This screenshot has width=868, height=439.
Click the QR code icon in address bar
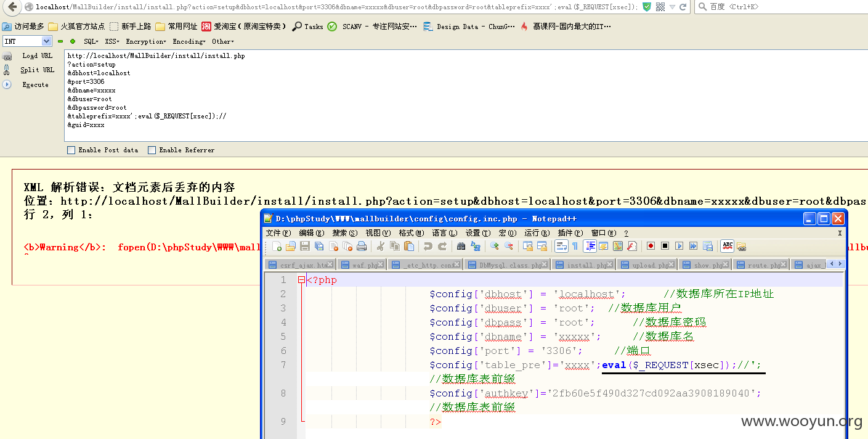click(660, 7)
